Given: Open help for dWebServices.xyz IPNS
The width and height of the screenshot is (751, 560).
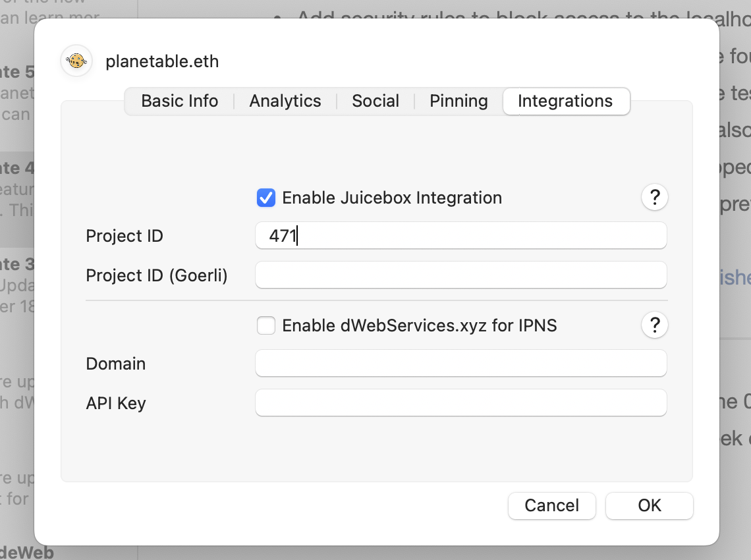Looking at the screenshot, I should tap(655, 325).
